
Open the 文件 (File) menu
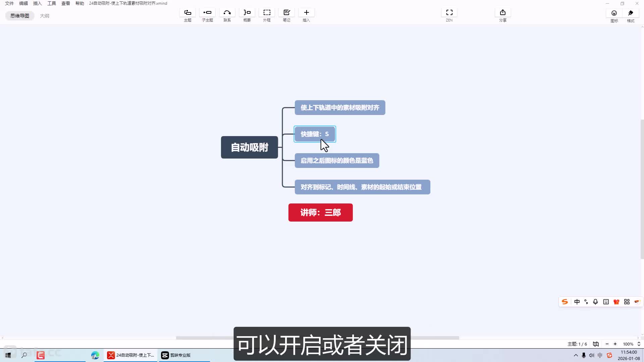click(x=9, y=3)
